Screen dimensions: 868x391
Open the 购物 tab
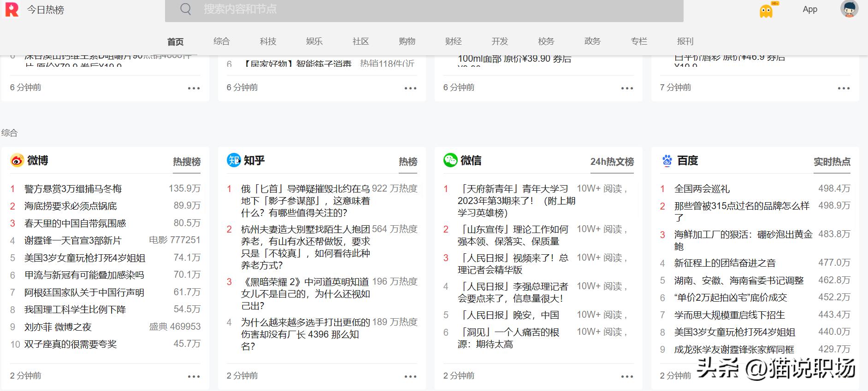pyautogui.click(x=407, y=41)
